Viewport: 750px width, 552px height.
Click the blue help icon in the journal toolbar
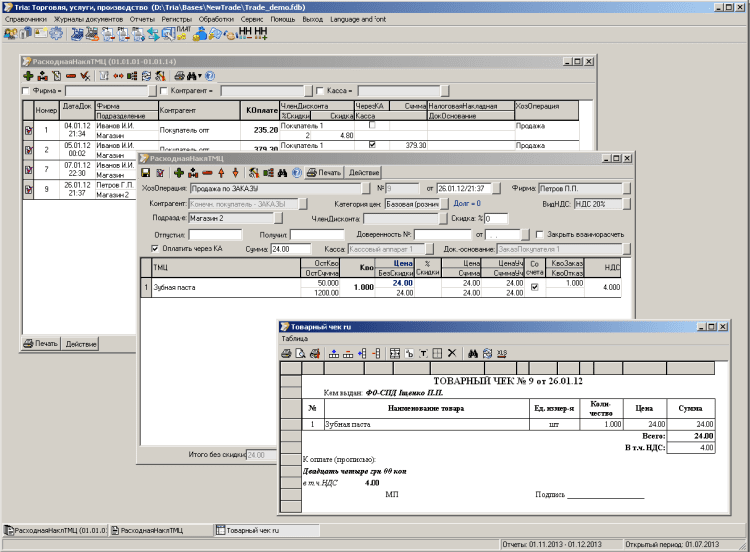click(x=210, y=76)
